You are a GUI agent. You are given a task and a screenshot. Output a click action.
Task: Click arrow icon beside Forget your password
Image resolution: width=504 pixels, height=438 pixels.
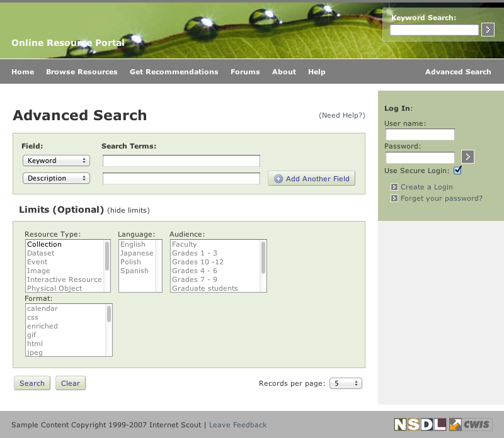[x=394, y=198]
